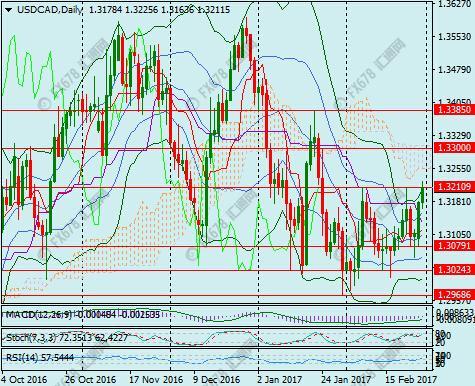Select the 4 Oct 2016 date on time axis

tap(24, 380)
